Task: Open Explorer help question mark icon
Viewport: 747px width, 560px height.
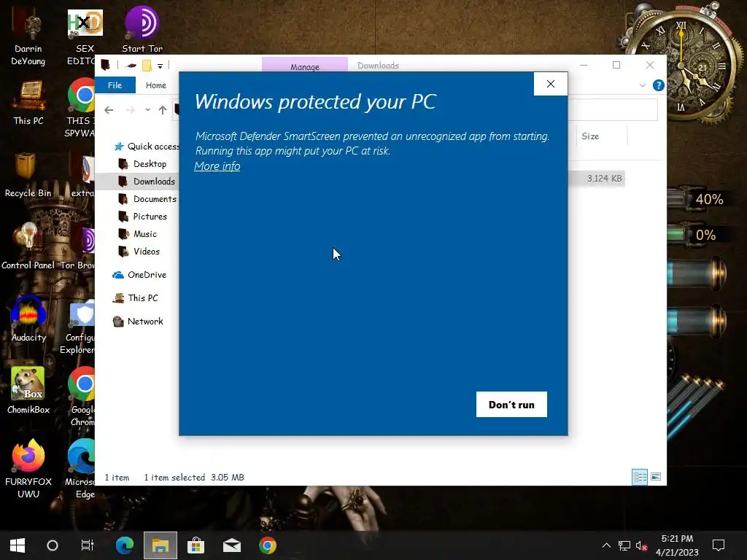Action: click(659, 85)
